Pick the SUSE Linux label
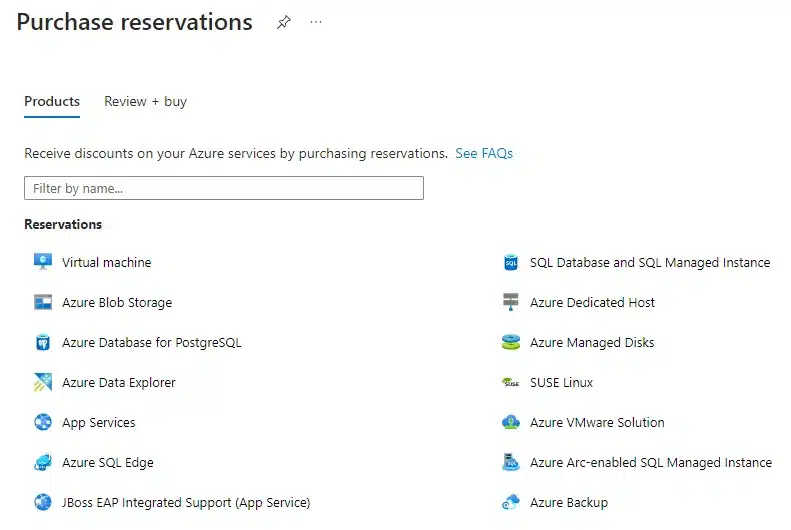 [561, 383]
